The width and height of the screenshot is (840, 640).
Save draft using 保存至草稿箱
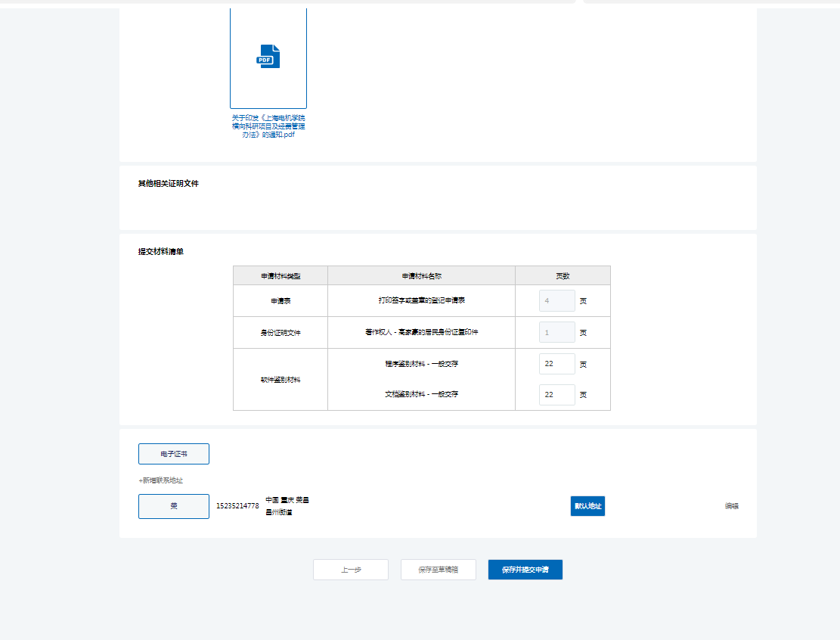[439, 570]
